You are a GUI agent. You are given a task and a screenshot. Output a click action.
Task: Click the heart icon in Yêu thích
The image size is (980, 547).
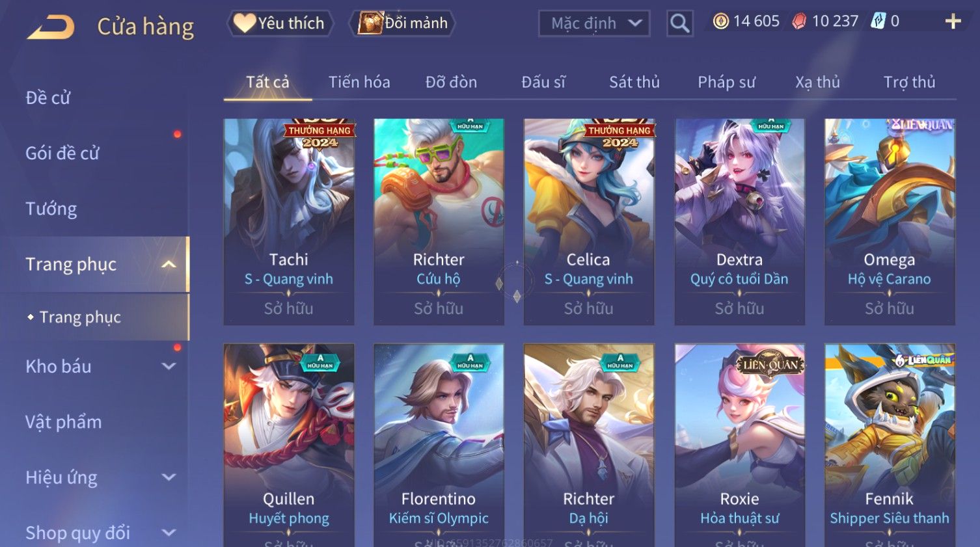point(245,23)
